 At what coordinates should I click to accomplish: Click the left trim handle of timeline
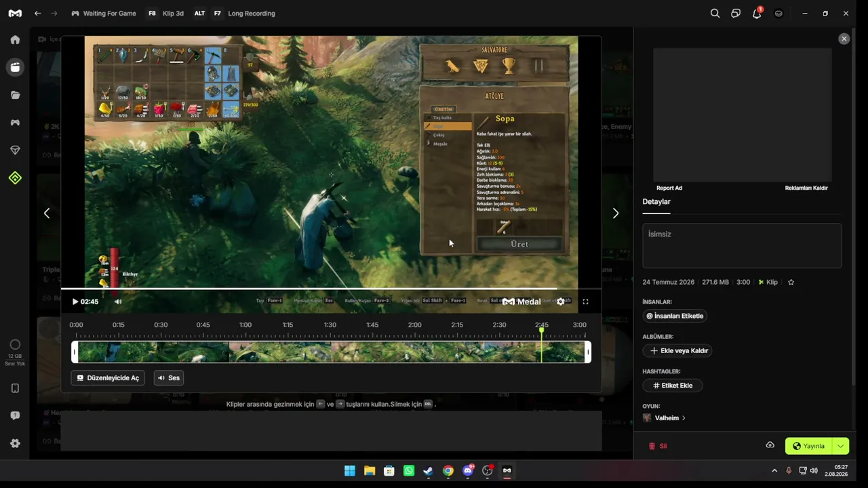coord(75,352)
